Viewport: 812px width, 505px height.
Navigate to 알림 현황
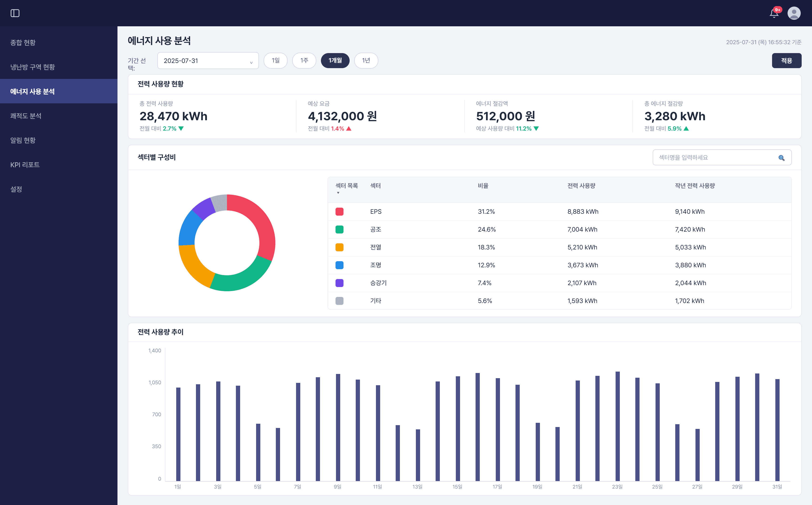pos(59,140)
